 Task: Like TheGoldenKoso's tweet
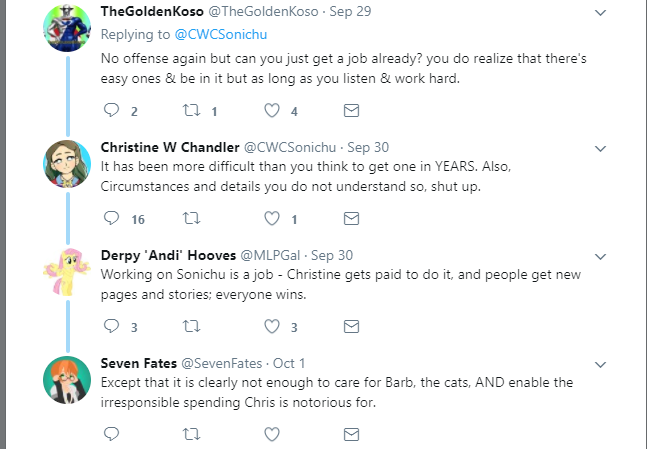pos(272,110)
